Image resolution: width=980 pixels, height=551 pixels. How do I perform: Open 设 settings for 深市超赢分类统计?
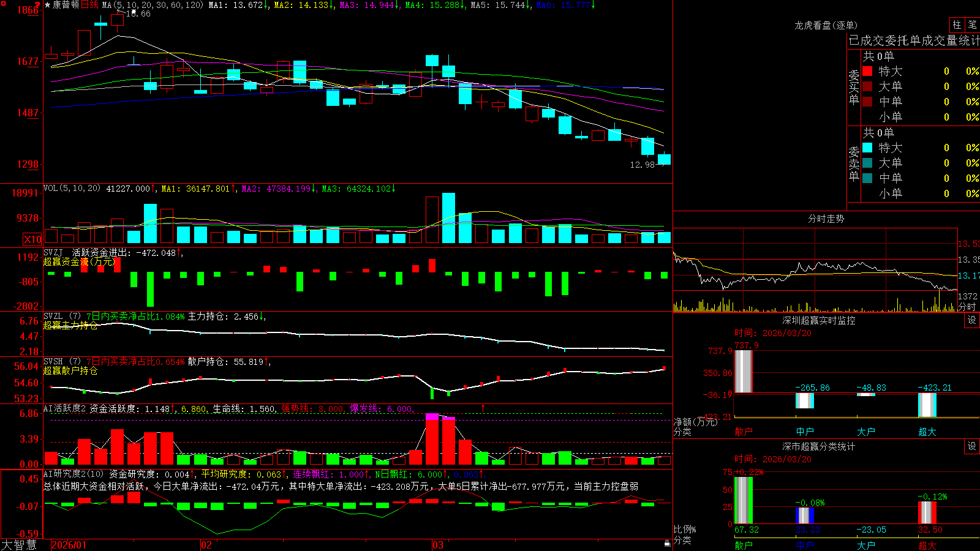pyautogui.click(x=972, y=446)
